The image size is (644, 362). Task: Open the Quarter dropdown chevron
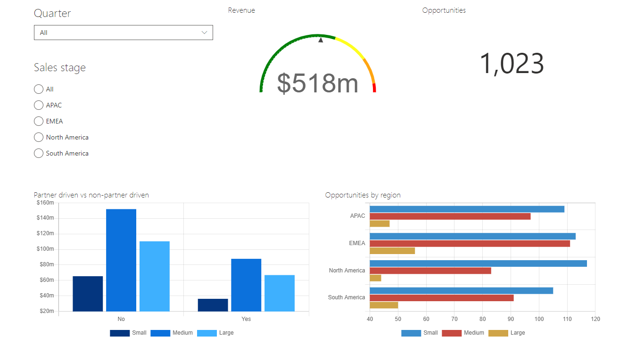(204, 33)
